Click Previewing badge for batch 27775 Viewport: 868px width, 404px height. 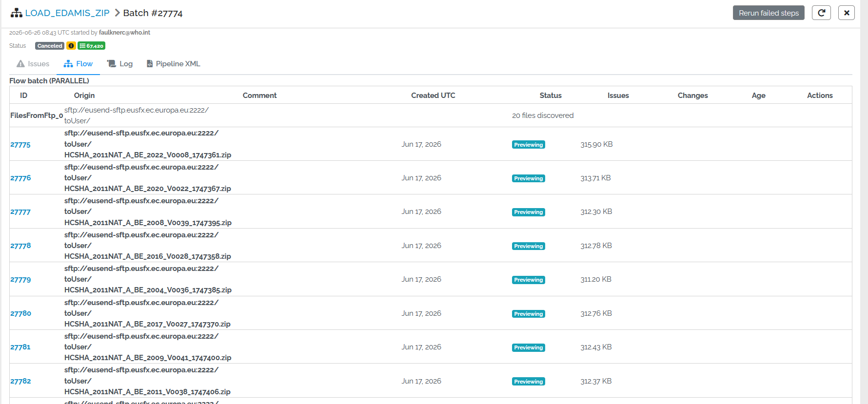pos(528,145)
